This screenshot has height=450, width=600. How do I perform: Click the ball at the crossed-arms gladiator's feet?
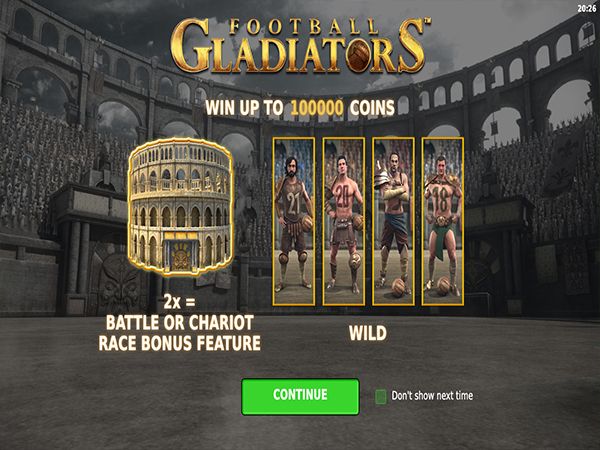tap(398, 287)
